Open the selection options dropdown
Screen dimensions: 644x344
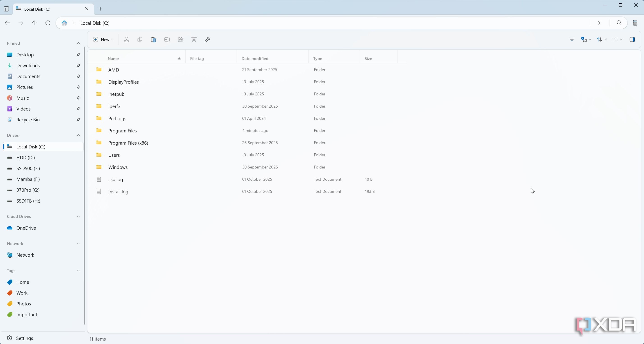[586, 39]
